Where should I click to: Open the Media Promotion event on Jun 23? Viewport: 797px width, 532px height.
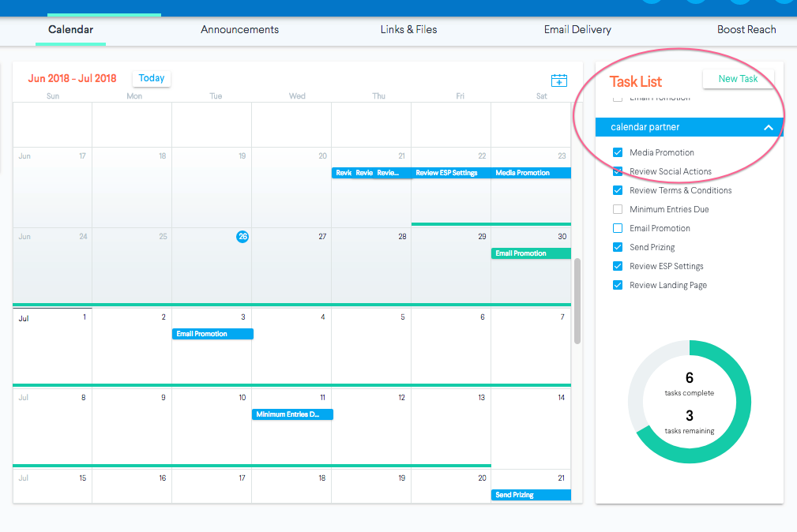531,173
